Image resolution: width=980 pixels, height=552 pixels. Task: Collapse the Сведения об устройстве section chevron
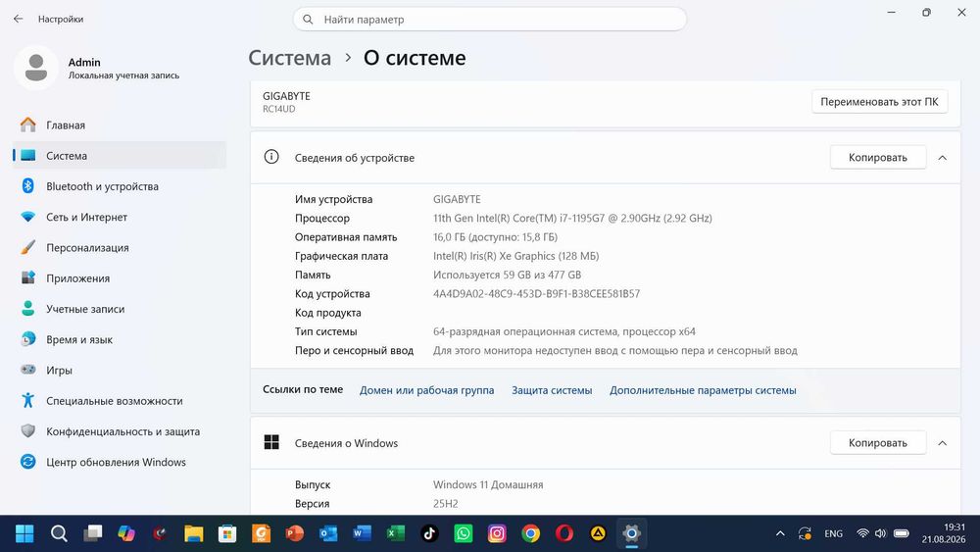coord(943,158)
